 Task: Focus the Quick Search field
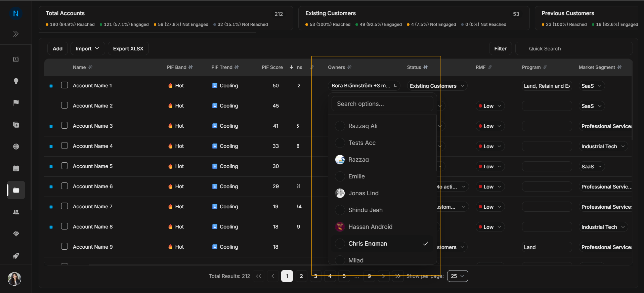(x=574, y=49)
